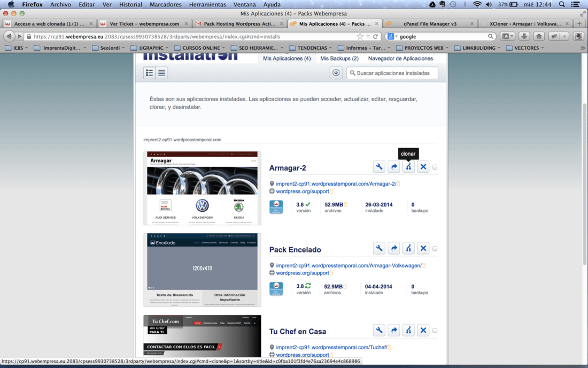Switch to the cPanel File Manager v3 browser tab
This screenshot has width=588, height=368.
pos(430,24)
